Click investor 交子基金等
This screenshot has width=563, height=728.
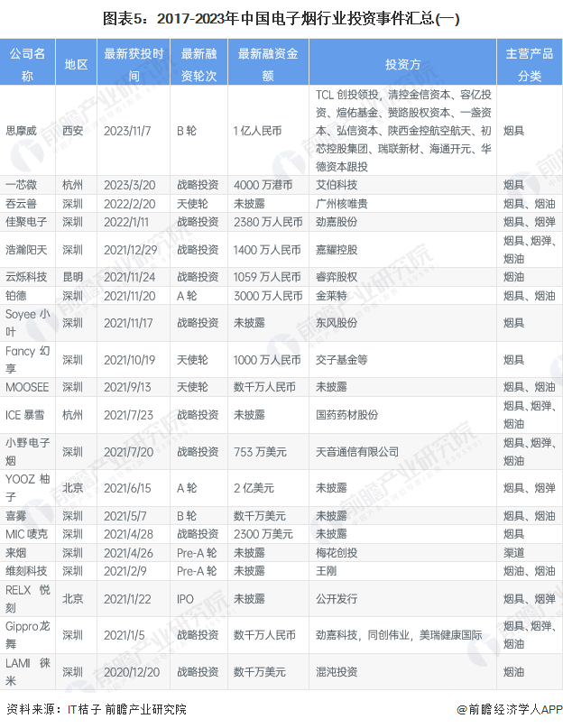click(x=341, y=360)
